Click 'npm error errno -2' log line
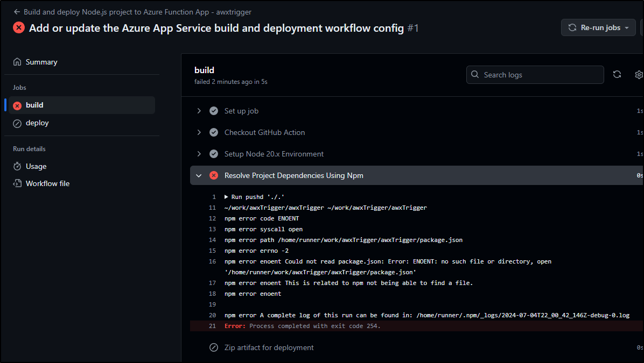Screen dimensions: 644x363 click(x=256, y=251)
